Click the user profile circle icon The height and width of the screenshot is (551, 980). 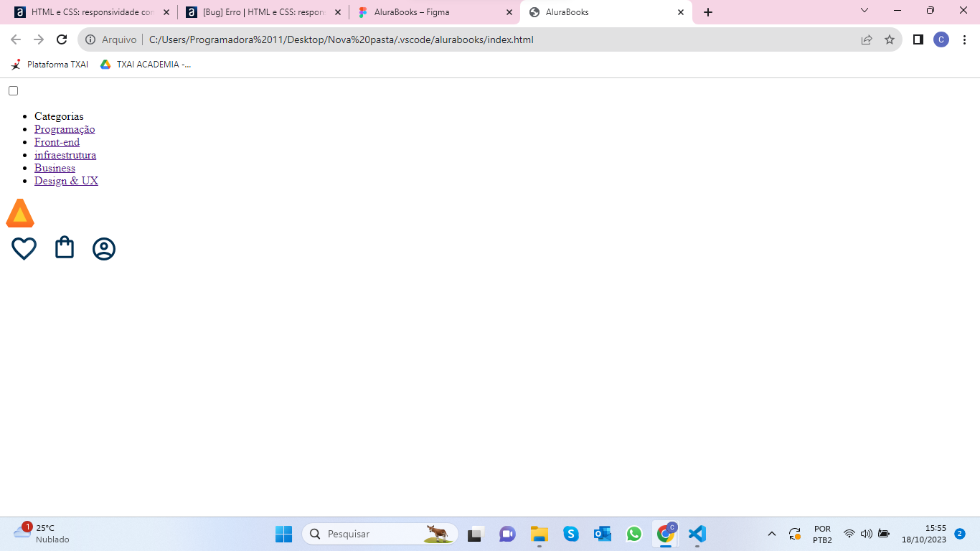(104, 248)
